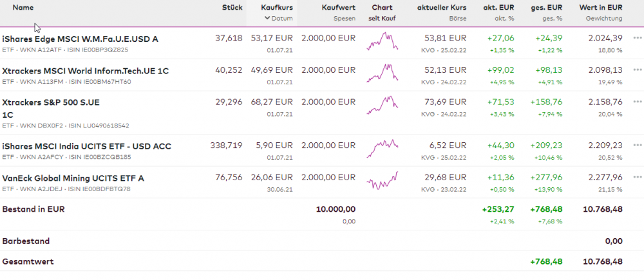Screen dimensions: 644x280
Task: Sort by Wert in EUR header
Action: (601, 8)
